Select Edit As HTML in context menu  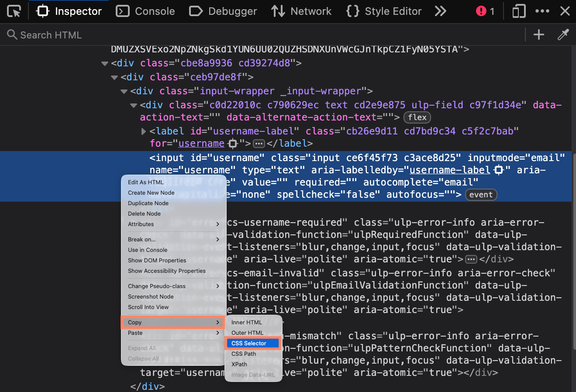point(146,182)
